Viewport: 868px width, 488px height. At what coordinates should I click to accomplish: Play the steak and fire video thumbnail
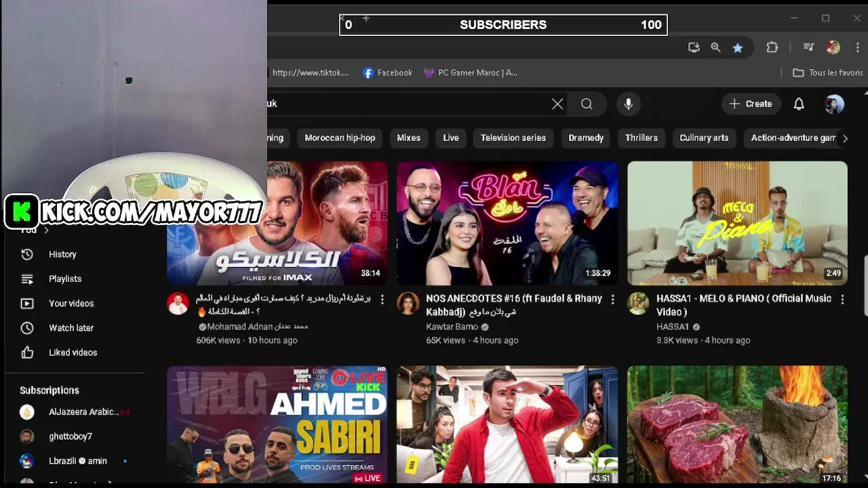737,425
